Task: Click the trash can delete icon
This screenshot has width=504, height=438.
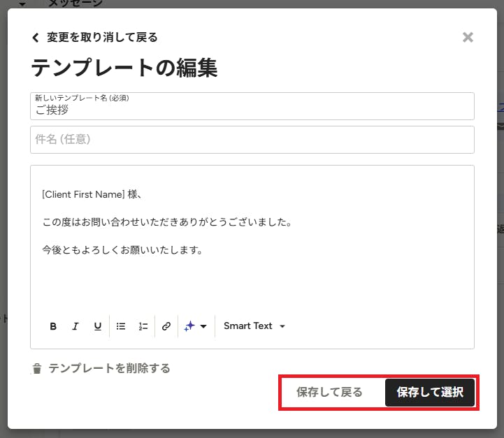Action: tap(37, 369)
